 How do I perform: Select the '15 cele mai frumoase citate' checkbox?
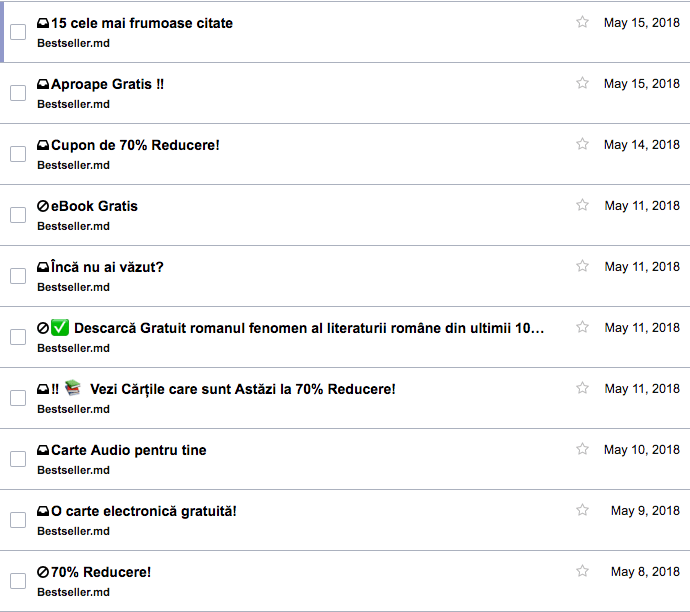pyautogui.click(x=18, y=32)
